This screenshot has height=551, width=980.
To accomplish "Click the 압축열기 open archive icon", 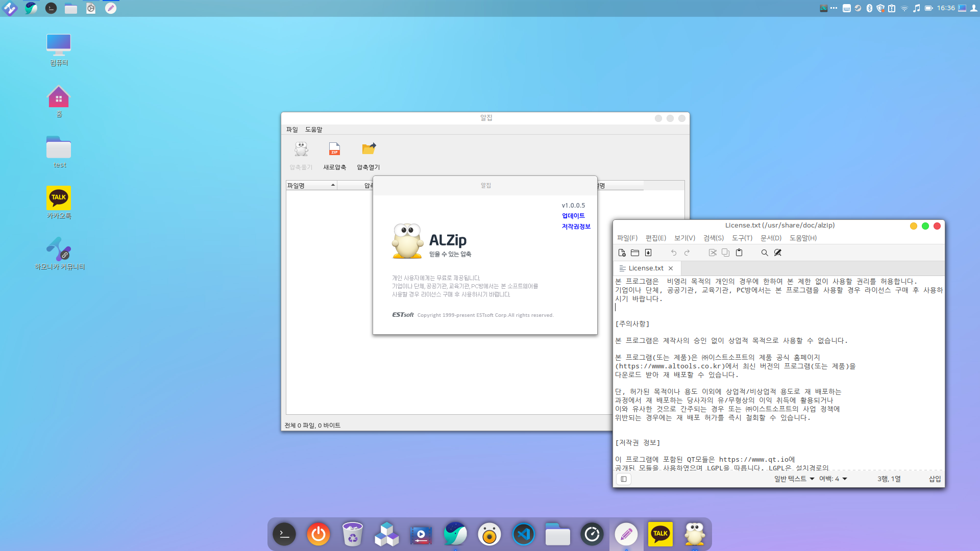I will point(368,156).
